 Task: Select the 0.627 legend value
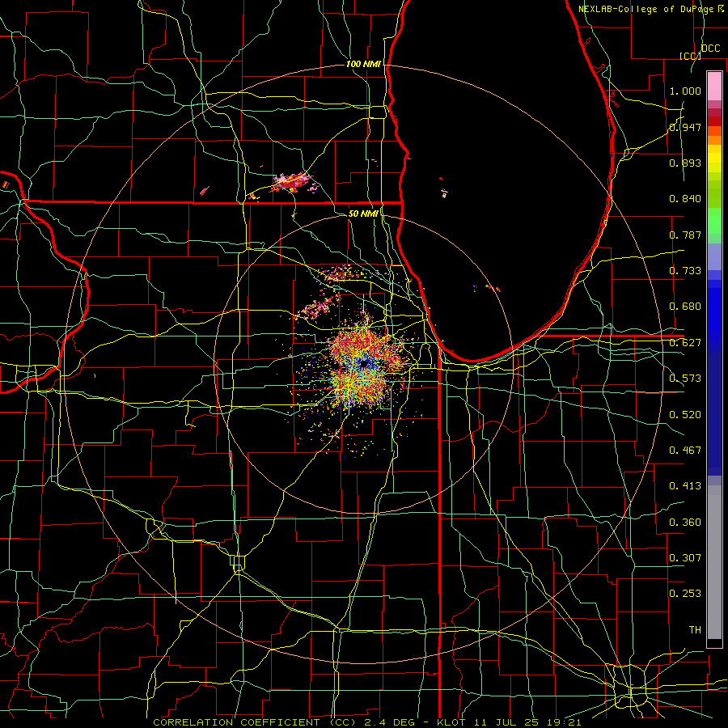[x=685, y=343]
